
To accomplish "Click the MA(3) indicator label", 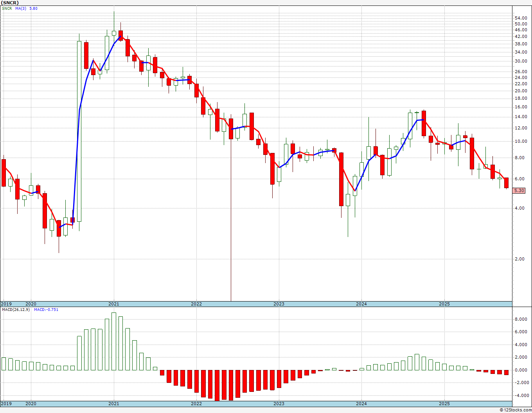I will point(21,8).
